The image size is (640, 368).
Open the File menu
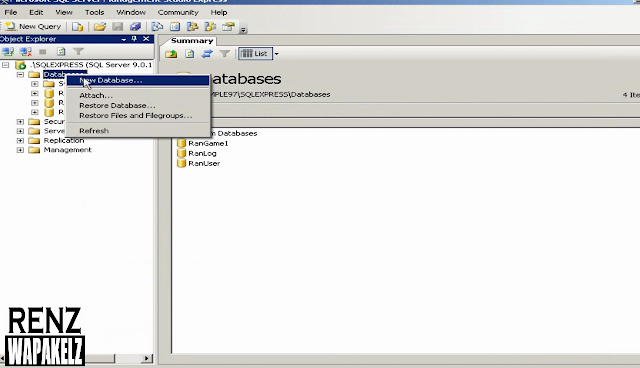tap(11, 12)
